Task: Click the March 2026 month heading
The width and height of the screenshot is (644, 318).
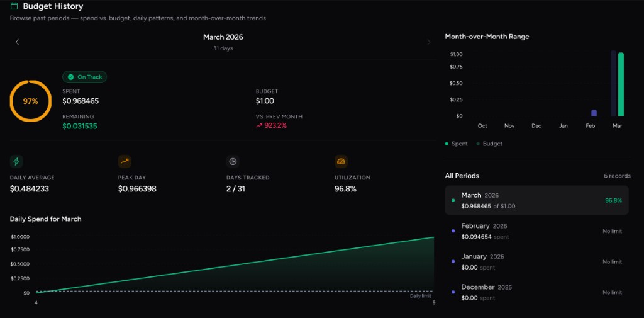Action: tap(223, 37)
